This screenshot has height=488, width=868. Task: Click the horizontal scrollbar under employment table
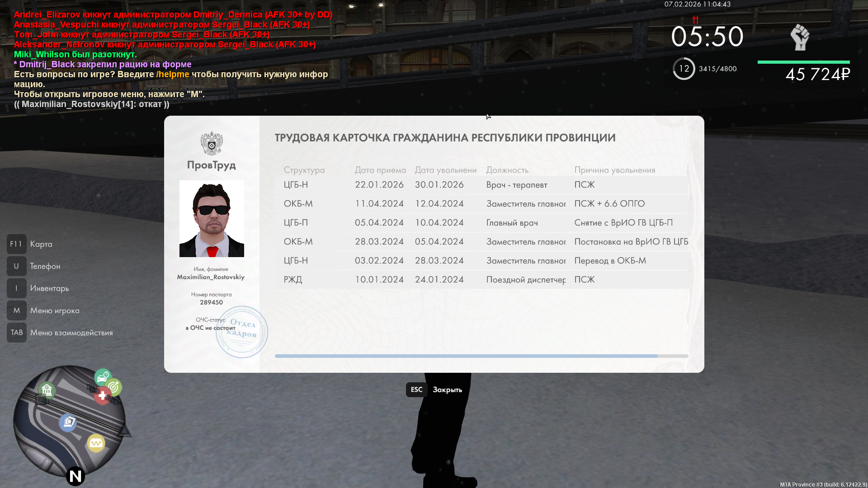pos(466,356)
